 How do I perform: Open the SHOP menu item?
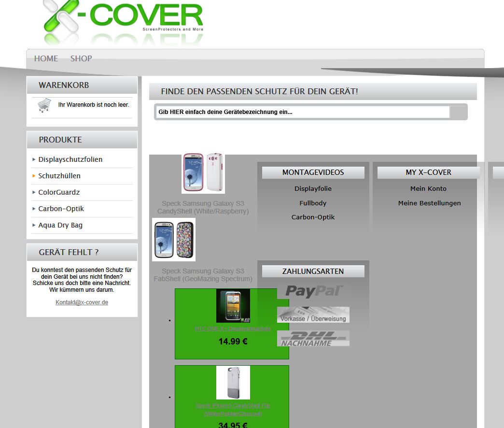pyautogui.click(x=81, y=58)
